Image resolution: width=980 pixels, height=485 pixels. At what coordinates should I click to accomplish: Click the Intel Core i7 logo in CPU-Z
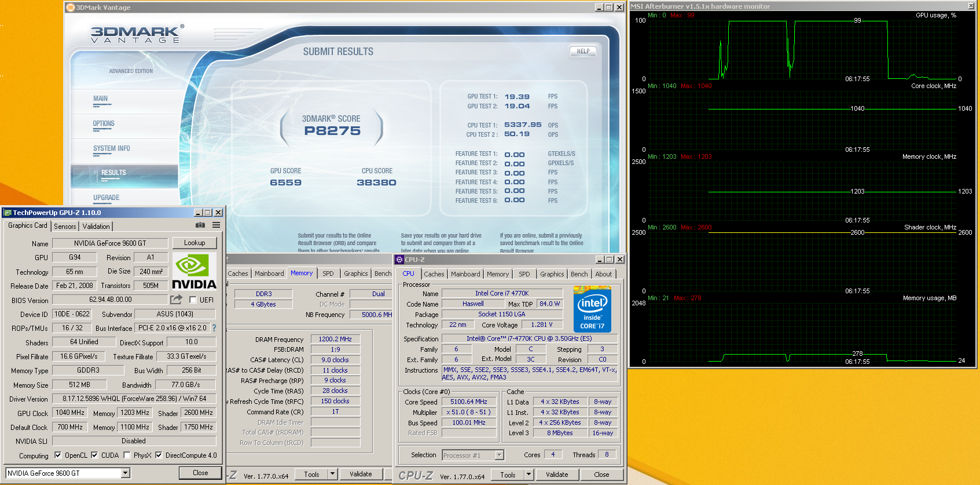592,309
